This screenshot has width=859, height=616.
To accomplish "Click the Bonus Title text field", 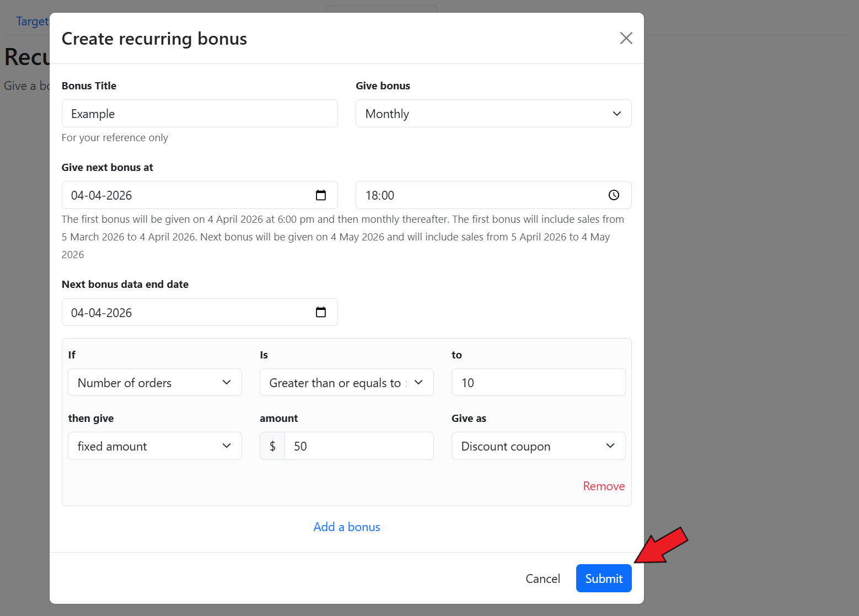I will pos(200,114).
